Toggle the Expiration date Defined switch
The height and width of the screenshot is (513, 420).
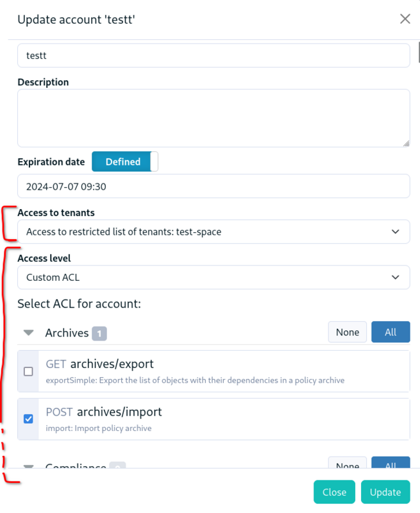125,162
